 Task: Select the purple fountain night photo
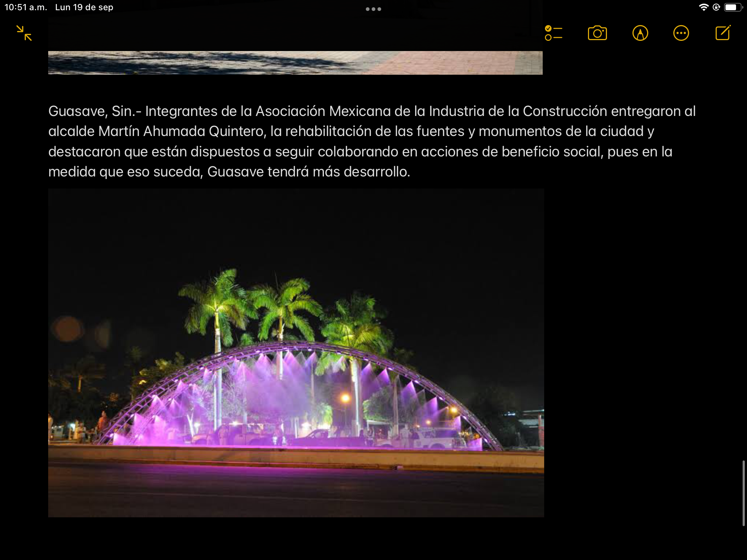(296, 353)
